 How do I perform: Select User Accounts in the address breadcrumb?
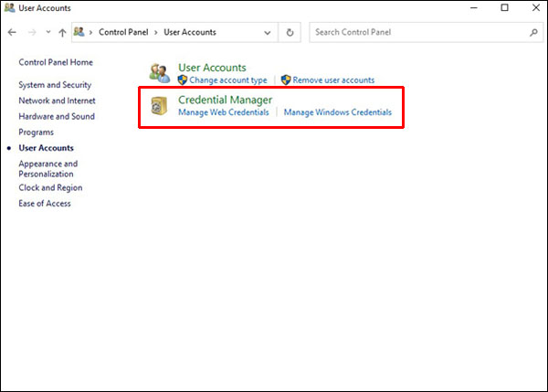coord(190,32)
